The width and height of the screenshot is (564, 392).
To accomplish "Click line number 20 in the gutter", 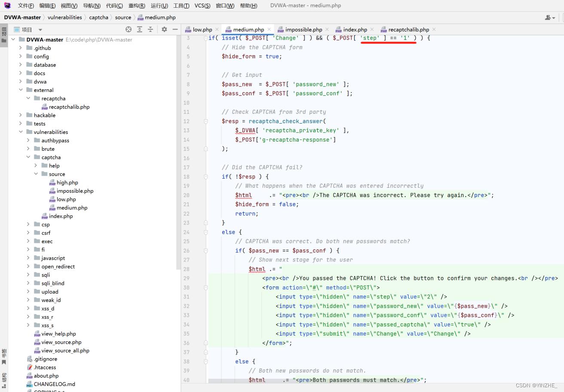I will pyautogui.click(x=186, y=195).
